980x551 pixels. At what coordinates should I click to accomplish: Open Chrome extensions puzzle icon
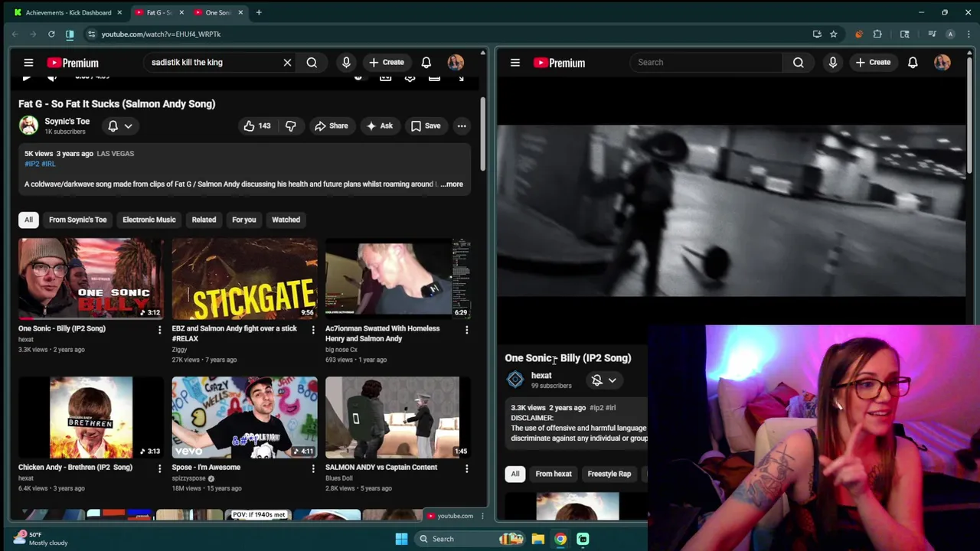coord(877,34)
